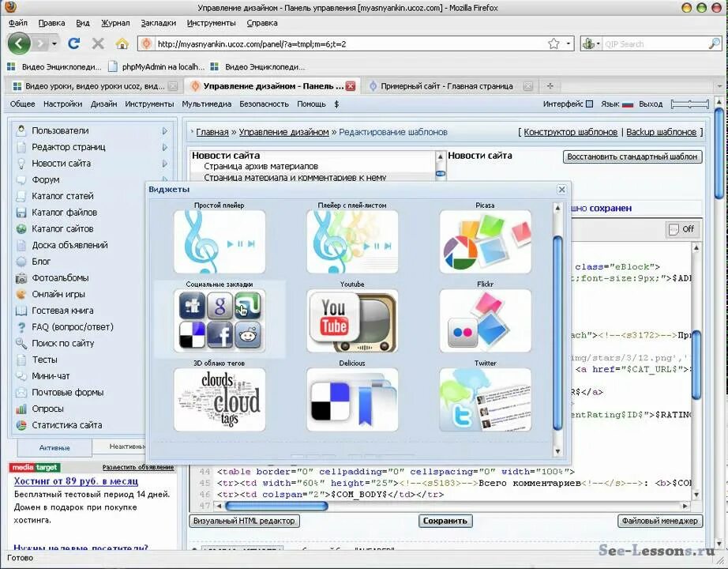The height and width of the screenshot is (569, 728).
Task: Click the QIP Search input field
Action: click(655, 43)
